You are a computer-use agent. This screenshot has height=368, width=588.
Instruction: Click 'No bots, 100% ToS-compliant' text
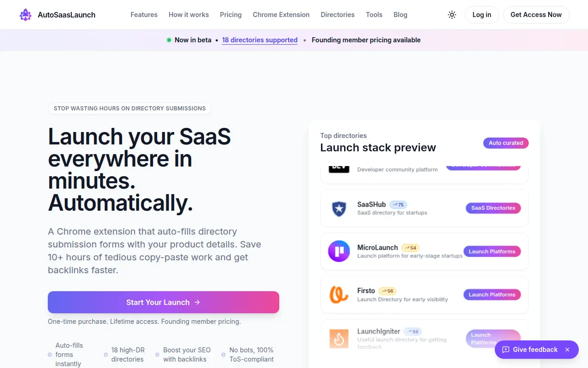point(252,355)
